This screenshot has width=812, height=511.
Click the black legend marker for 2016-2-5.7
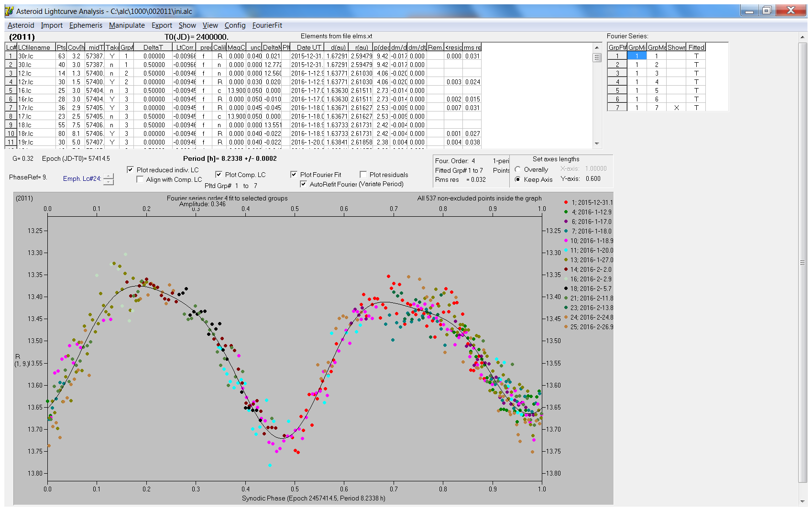[566, 289]
